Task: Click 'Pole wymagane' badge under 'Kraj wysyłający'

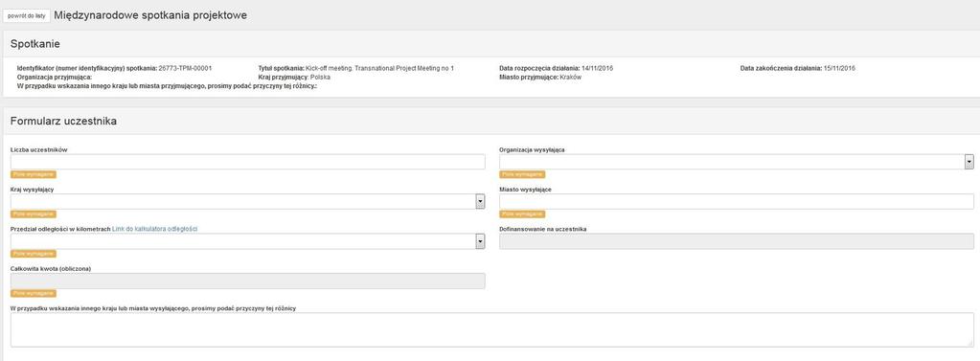Action: point(34,214)
